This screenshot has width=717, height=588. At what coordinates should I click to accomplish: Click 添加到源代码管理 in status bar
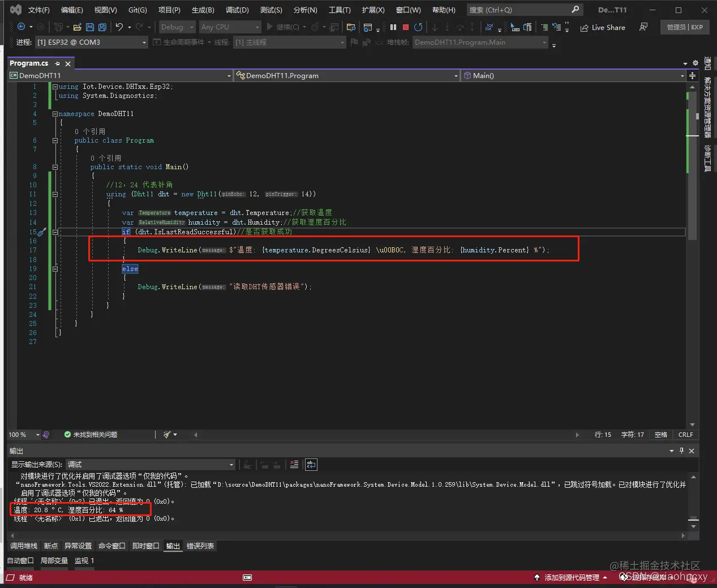(570, 578)
